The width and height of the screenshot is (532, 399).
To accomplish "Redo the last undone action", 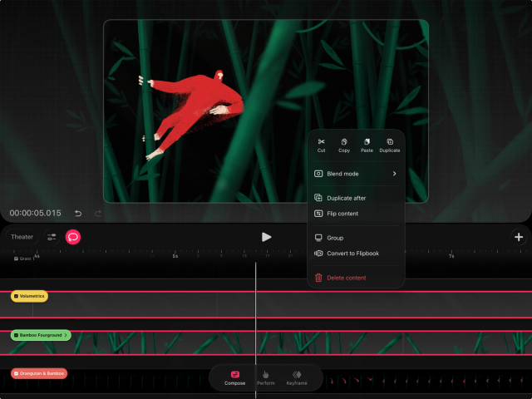I will click(98, 213).
